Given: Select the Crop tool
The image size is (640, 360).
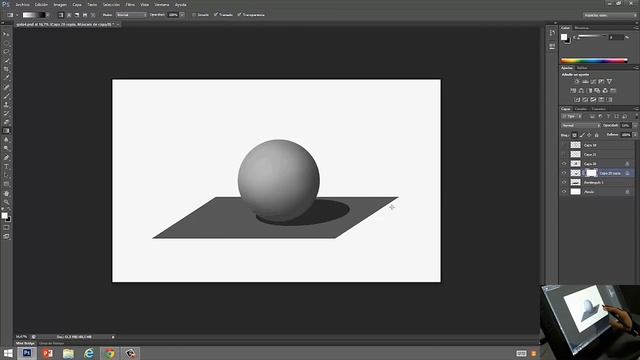Looking at the screenshot, I should [x=6, y=69].
